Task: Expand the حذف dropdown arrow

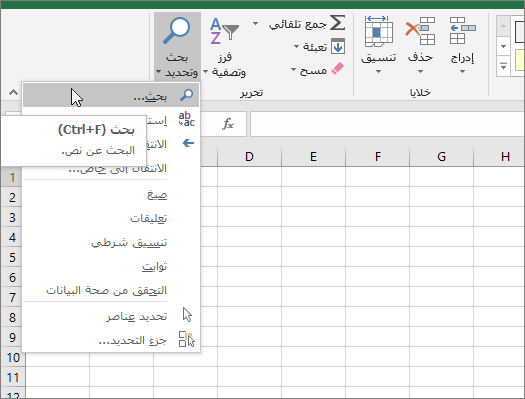Action: [x=421, y=71]
